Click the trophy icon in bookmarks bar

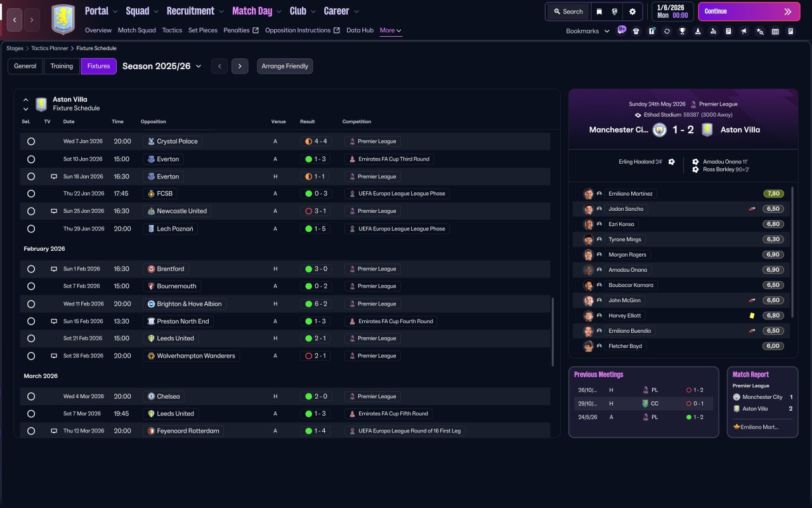pos(683,31)
